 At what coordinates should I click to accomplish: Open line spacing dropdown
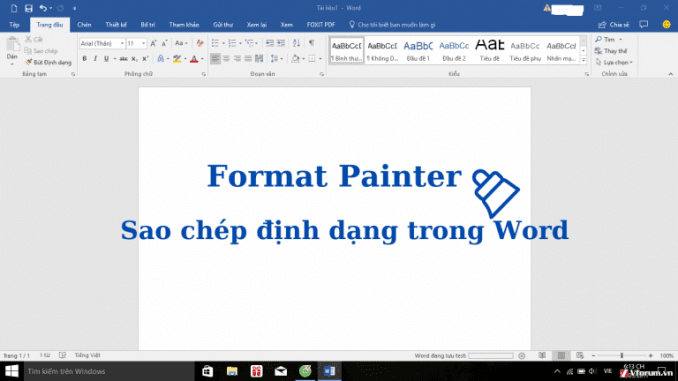point(276,58)
